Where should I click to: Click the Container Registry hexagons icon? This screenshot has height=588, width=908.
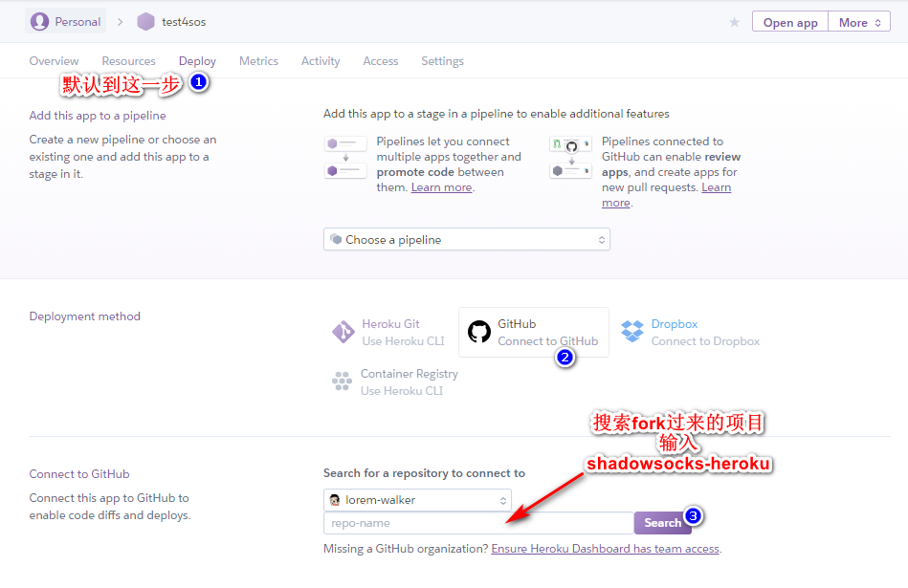point(342,381)
